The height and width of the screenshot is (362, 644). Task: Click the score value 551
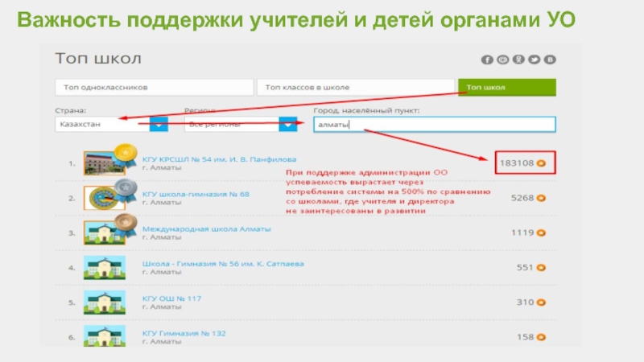[x=525, y=268]
